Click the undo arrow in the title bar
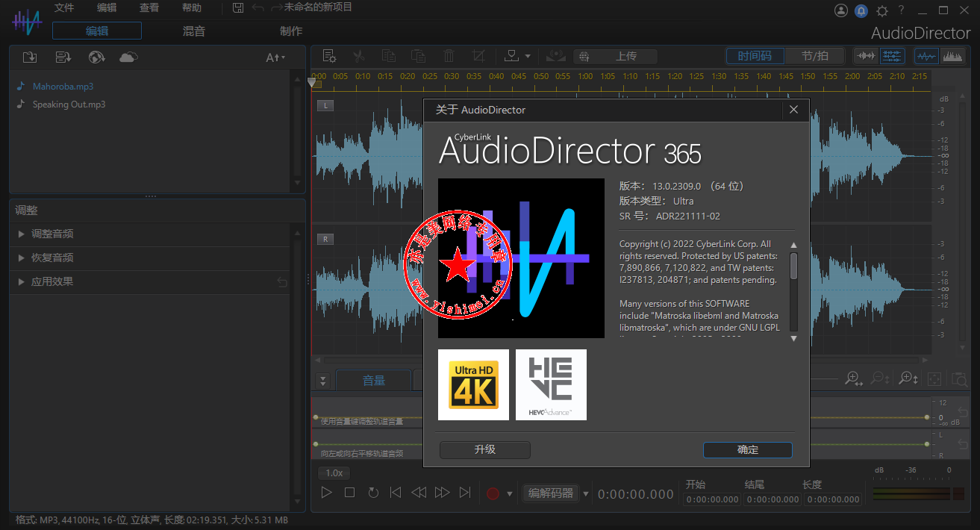The height and width of the screenshot is (530, 980). point(258,7)
